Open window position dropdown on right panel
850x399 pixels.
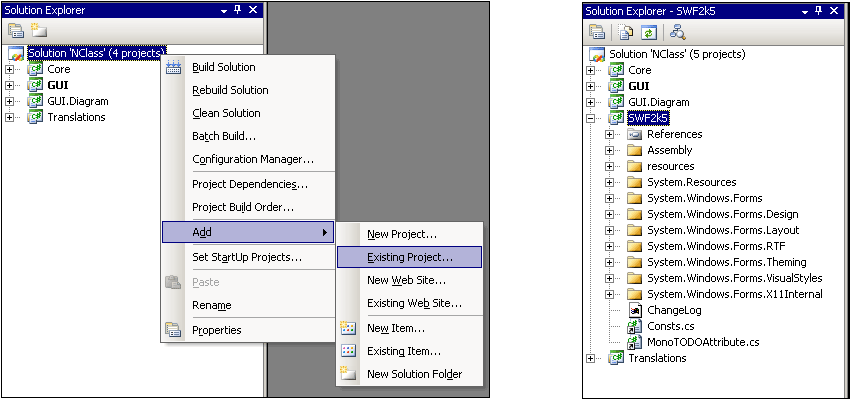click(x=804, y=11)
